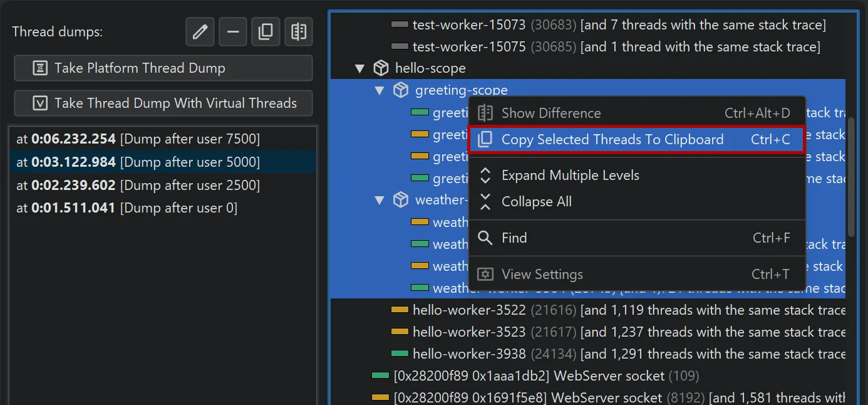868x405 pixels.
Task: Select test-worker-15073 thread row
Action: [x=588, y=25]
